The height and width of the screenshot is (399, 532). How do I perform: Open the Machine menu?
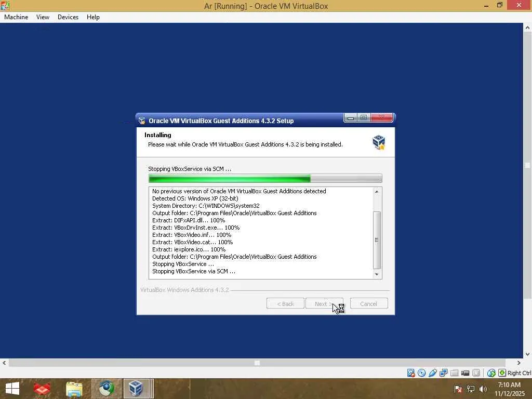coord(16,17)
